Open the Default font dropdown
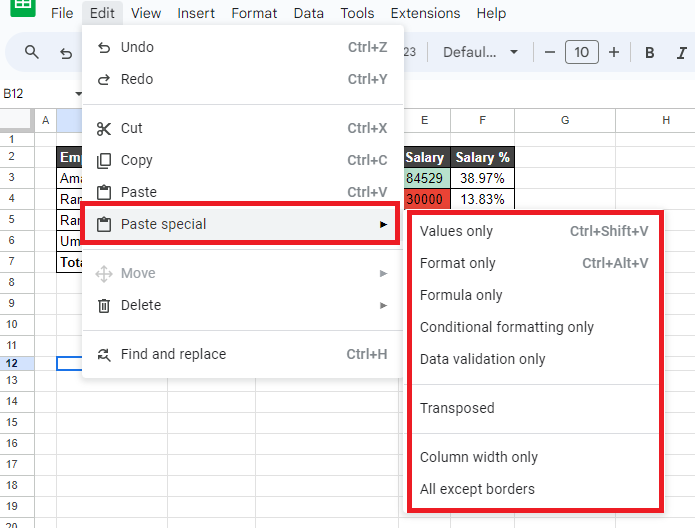 [x=480, y=52]
